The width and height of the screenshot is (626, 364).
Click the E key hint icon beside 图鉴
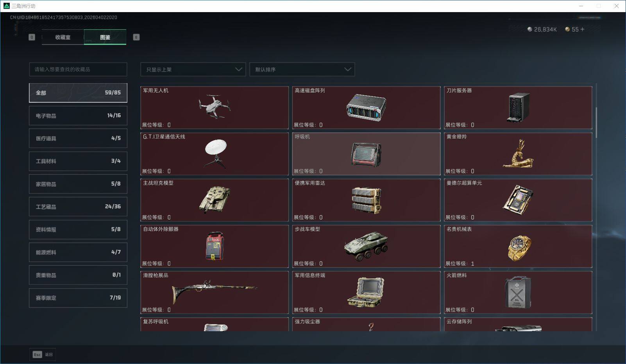pyautogui.click(x=136, y=37)
